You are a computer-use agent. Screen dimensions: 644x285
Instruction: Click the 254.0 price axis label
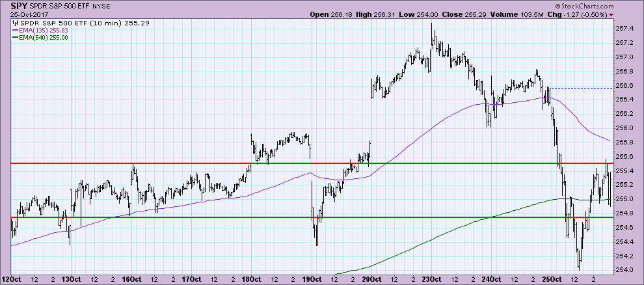(624, 270)
